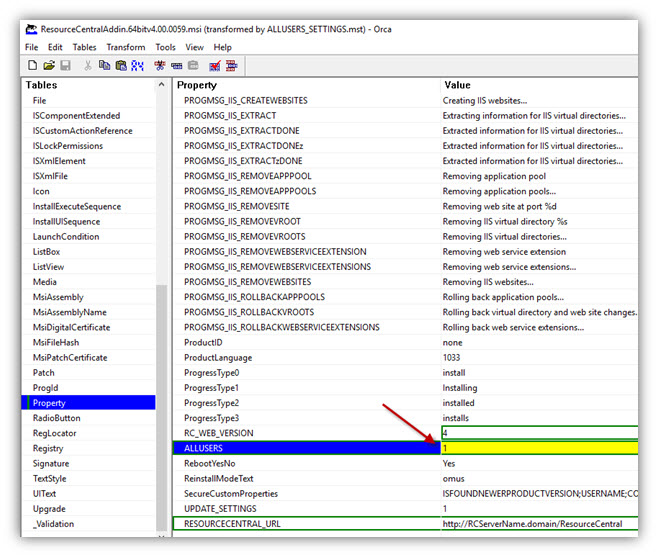Open the Edit menu
The width and height of the screenshot is (658, 557).
click(55, 47)
